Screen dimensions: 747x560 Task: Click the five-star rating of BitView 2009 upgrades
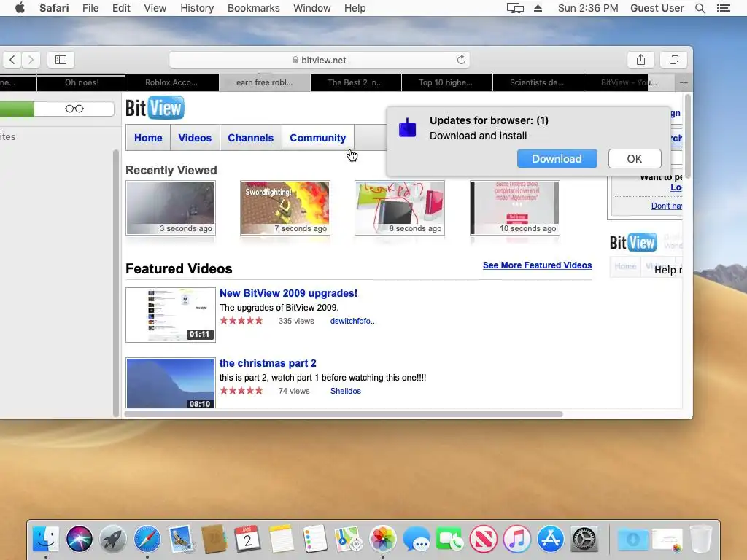[x=241, y=321]
